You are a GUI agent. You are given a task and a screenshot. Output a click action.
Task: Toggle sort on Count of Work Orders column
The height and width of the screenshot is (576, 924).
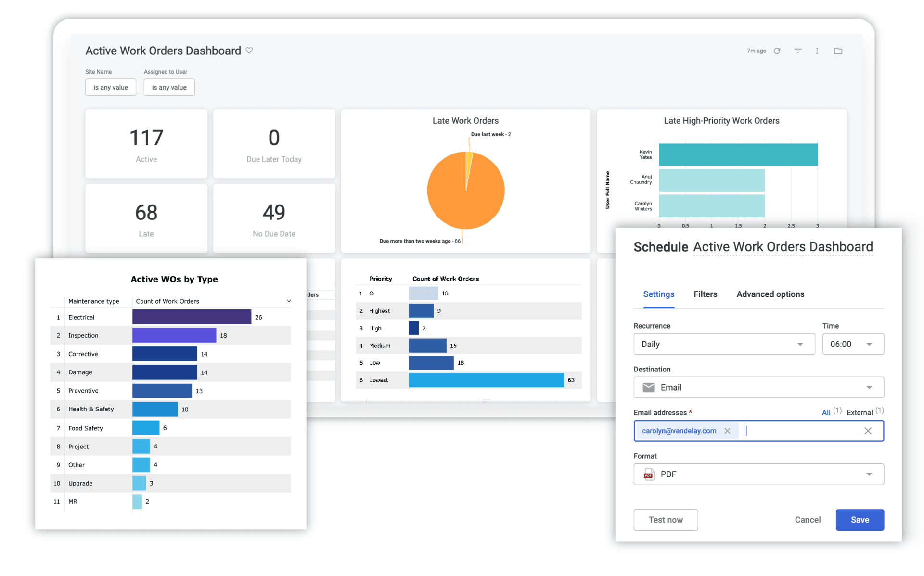coord(289,301)
